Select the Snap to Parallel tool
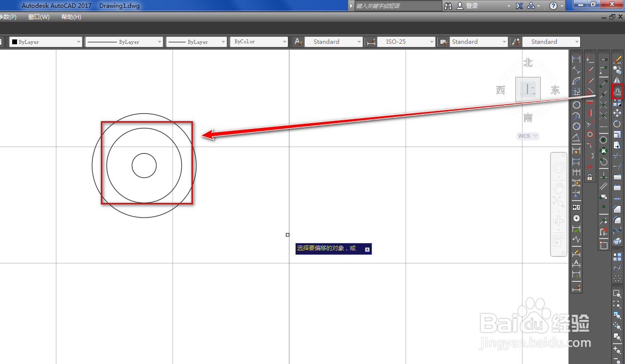This screenshot has height=364, width=625. pyautogui.click(x=604, y=185)
